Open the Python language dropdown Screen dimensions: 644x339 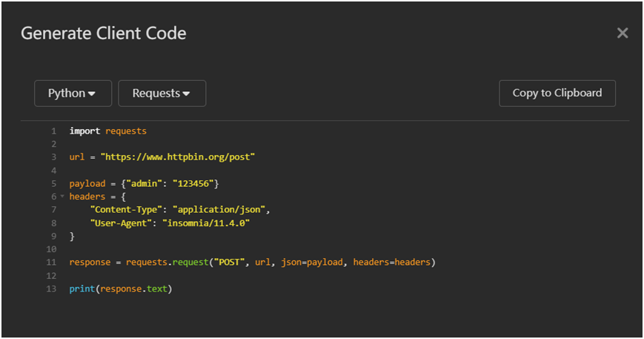pos(73,93)
